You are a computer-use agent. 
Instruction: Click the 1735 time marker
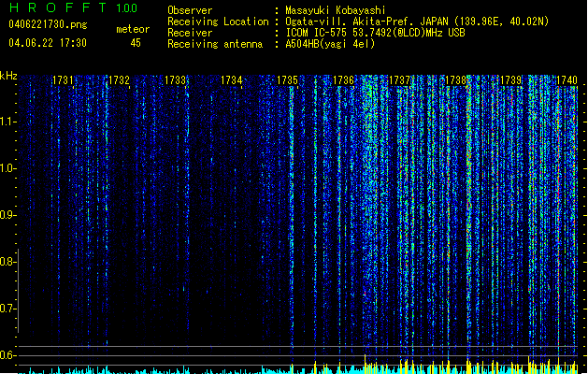(287, 80)
